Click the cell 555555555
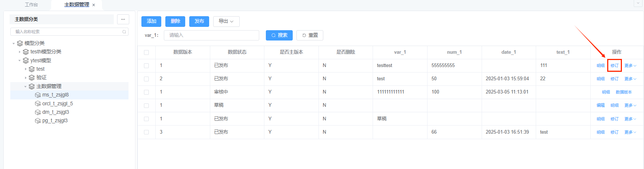The image size is (644, 169). [x=443, y=66]
